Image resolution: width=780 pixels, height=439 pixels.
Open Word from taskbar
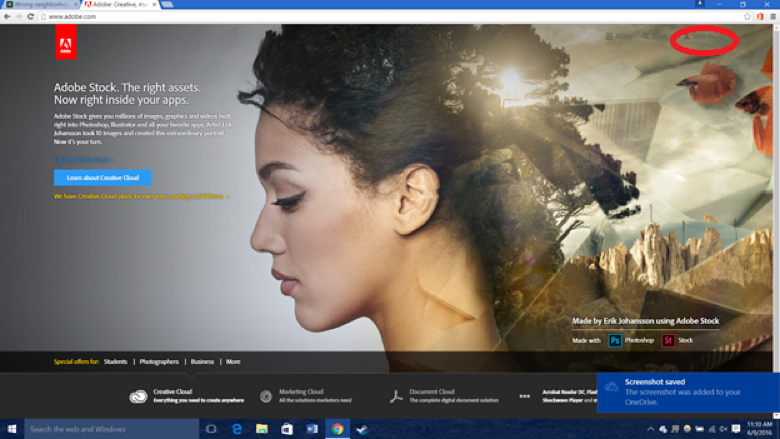click(312, 429)
